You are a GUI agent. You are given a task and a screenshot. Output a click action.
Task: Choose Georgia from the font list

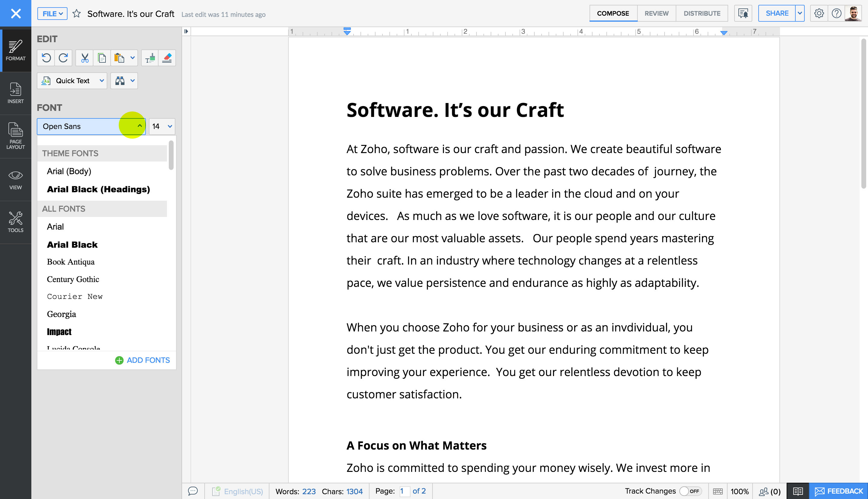tap(62, 314)
